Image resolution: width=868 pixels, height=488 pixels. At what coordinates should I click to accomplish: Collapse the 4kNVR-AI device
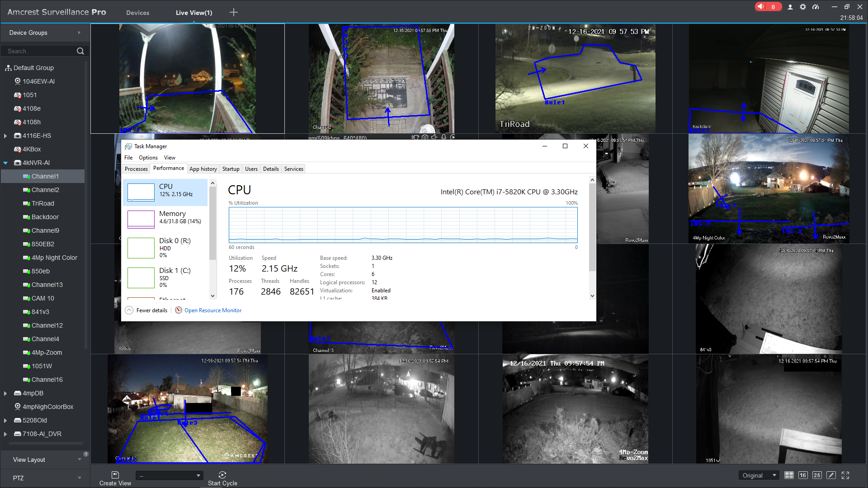click(5, 163)
